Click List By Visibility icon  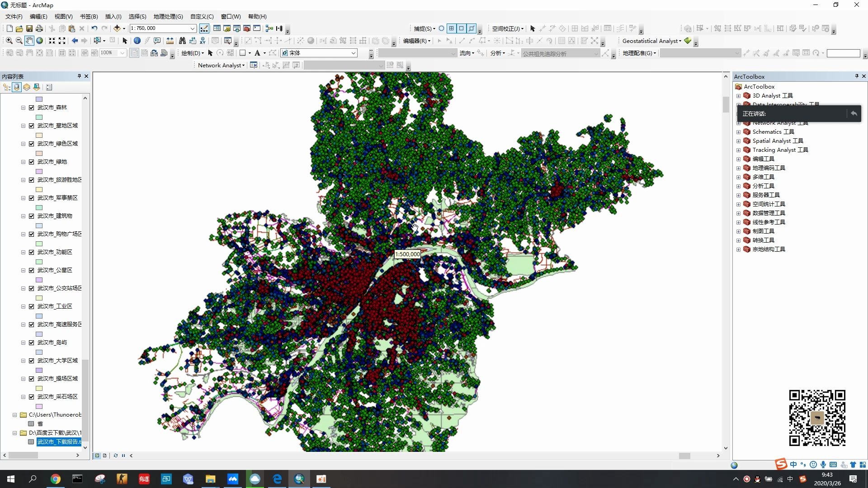(27, 87)
